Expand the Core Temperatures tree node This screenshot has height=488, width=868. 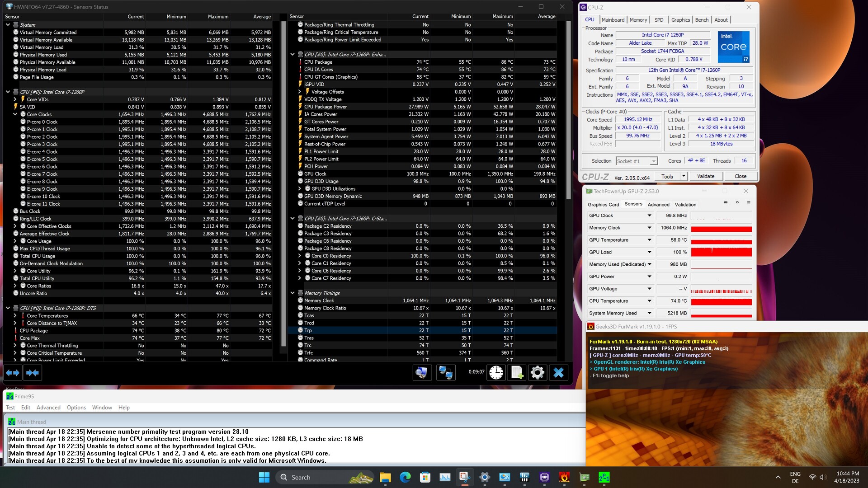tap(15, 316)
